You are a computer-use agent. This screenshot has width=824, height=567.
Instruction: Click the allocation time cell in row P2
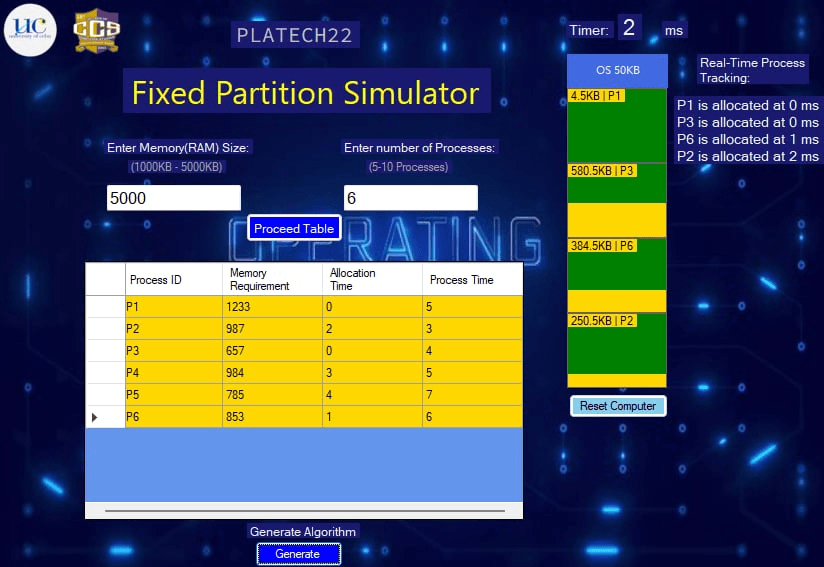tap(372, 329)
